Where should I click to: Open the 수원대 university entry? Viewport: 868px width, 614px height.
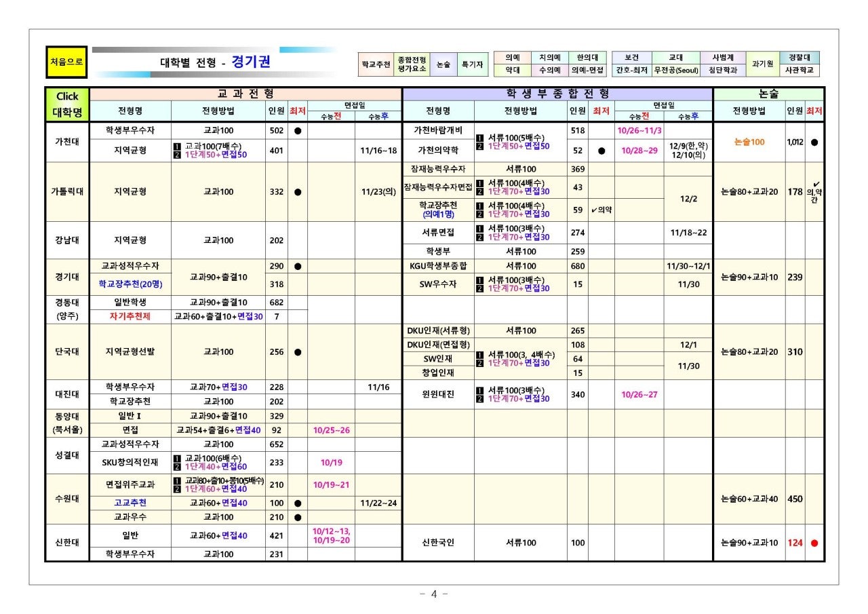point(68,499)
